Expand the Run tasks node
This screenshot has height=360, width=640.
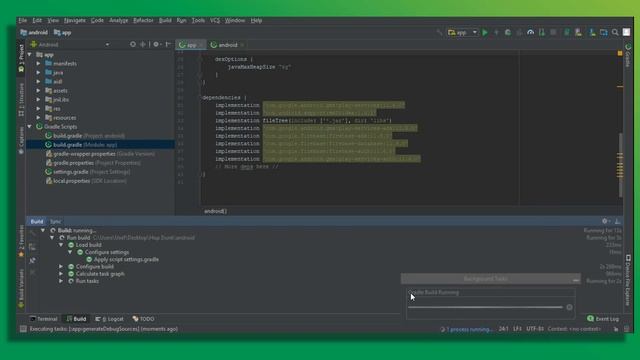click(x=61, y=281)
